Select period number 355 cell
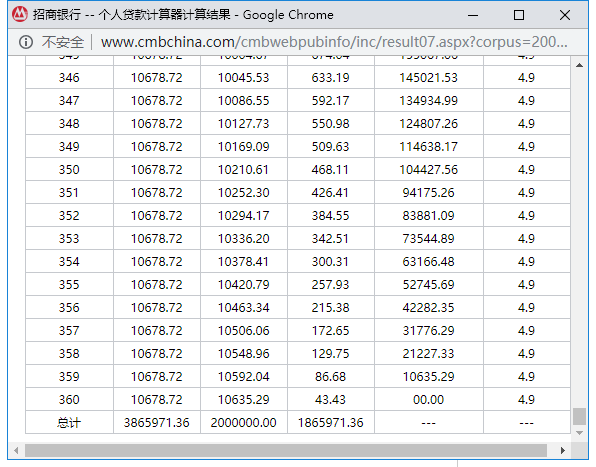 tap(69, 285)
